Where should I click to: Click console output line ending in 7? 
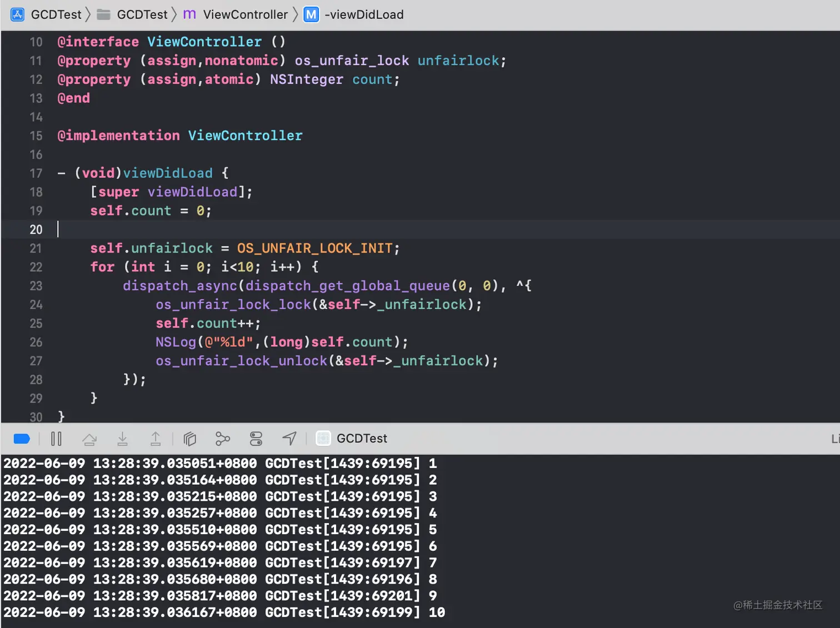[221, 562]
